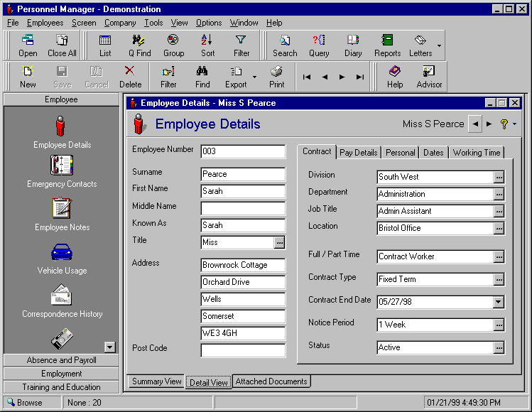Expand the Absence and Payroll section

[61, 360]
